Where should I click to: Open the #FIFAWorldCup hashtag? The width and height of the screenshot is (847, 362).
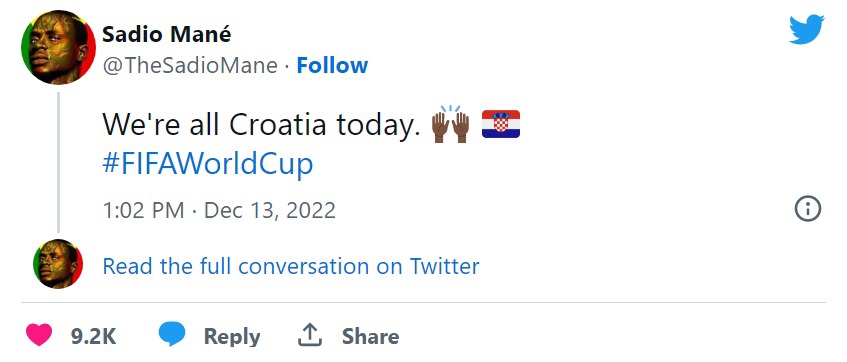coord(207,164)
